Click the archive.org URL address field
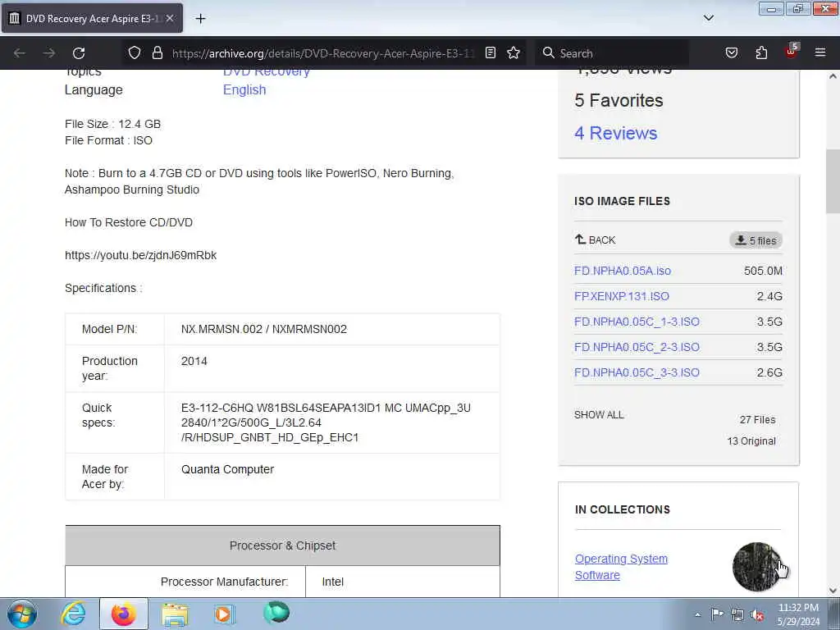 tap(323, 53)
